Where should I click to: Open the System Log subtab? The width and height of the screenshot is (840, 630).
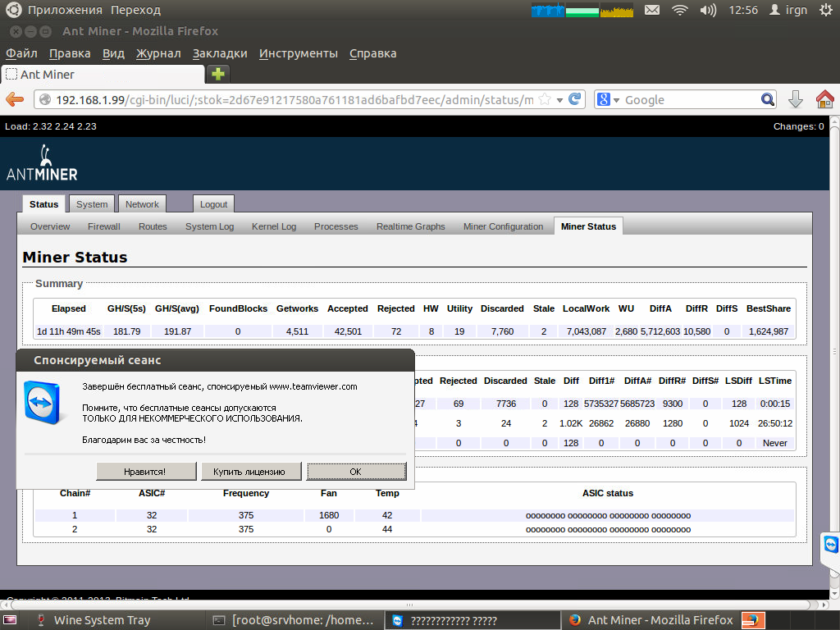click(209, 226)
